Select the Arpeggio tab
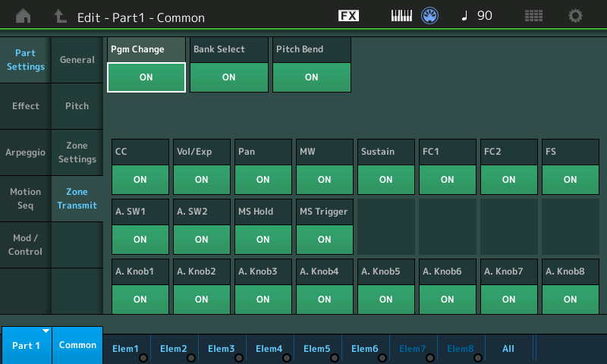Image resolution: width=607 pixels, height=364 pixels. pyautogui.click(x=26, y=152)
